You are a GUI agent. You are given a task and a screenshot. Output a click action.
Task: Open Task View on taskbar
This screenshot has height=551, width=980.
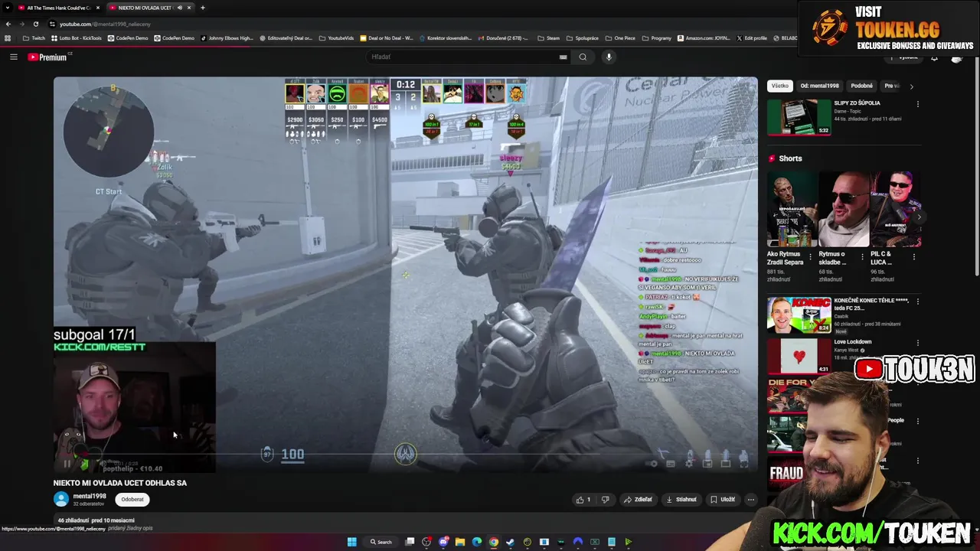(410, 542)
